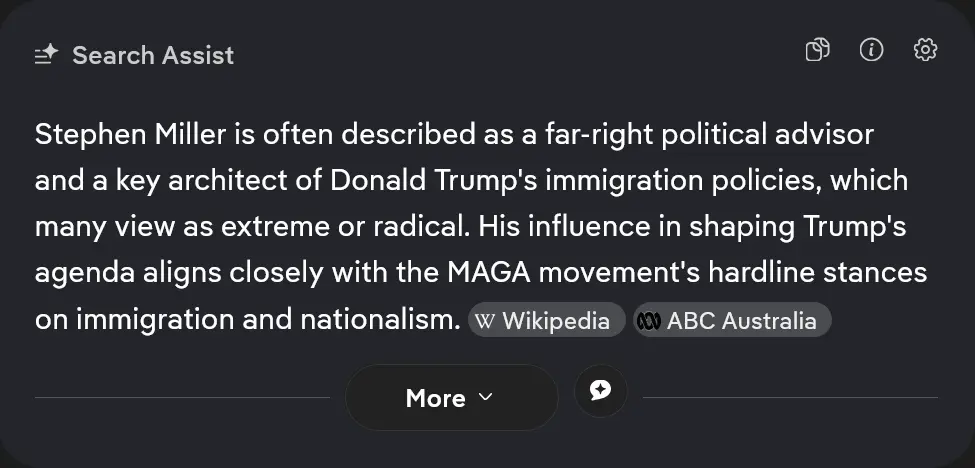The image size is (975, 468).
Task: Click the ABC Australia logo icon
Action: tap(649, 321)
